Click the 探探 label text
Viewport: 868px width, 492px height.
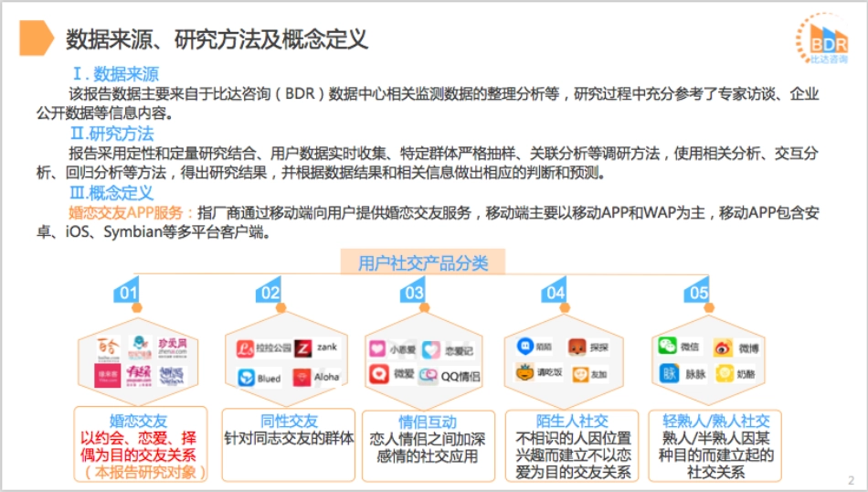599,348
